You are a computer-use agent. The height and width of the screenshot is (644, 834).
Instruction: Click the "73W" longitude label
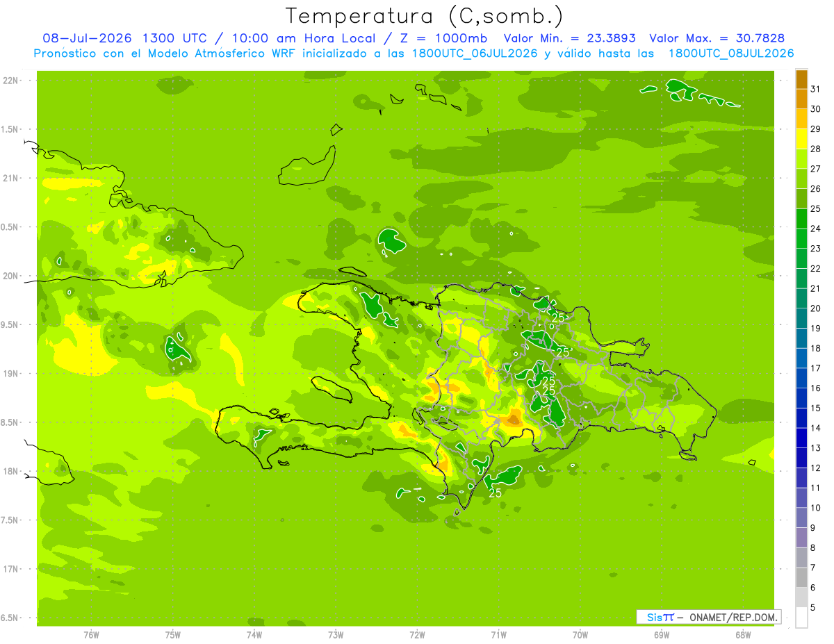tap(336, 635)
